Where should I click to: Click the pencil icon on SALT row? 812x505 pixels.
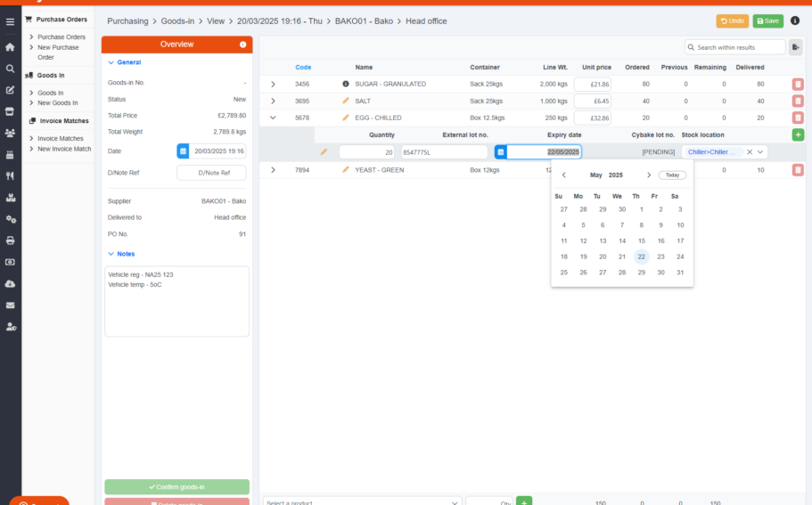[x=346, y=101]
